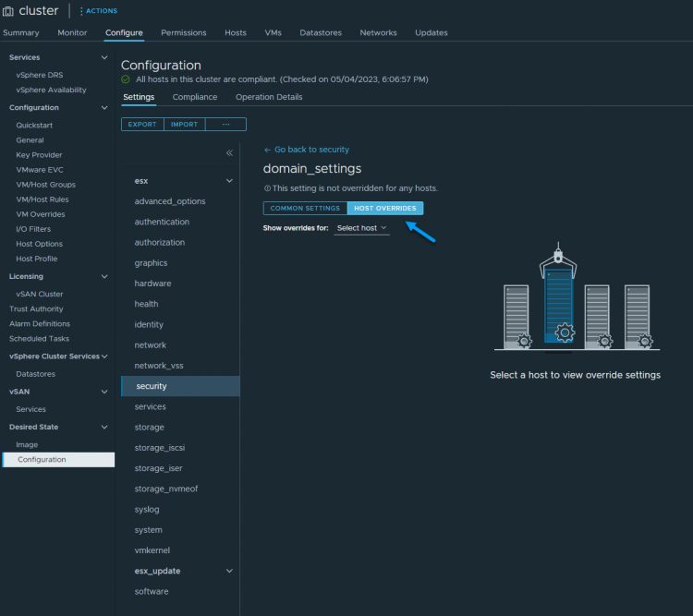Collapse the settings tree panel with double chevron
The image size is (693, 616).
229,153
